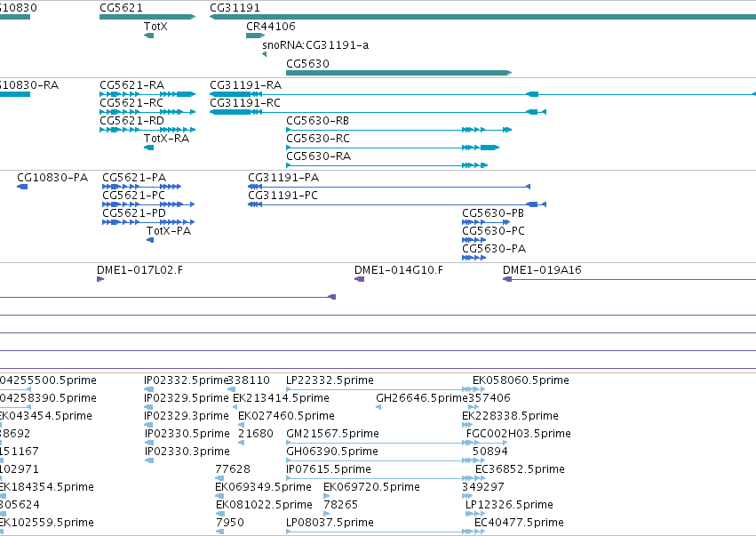The image size is (756, 536).
Task: Click the CG31191 gene label
Action: point(235,8)
